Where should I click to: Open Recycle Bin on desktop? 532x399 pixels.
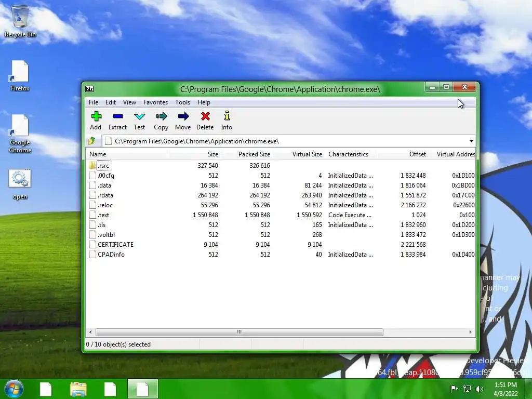coord(20,21)
